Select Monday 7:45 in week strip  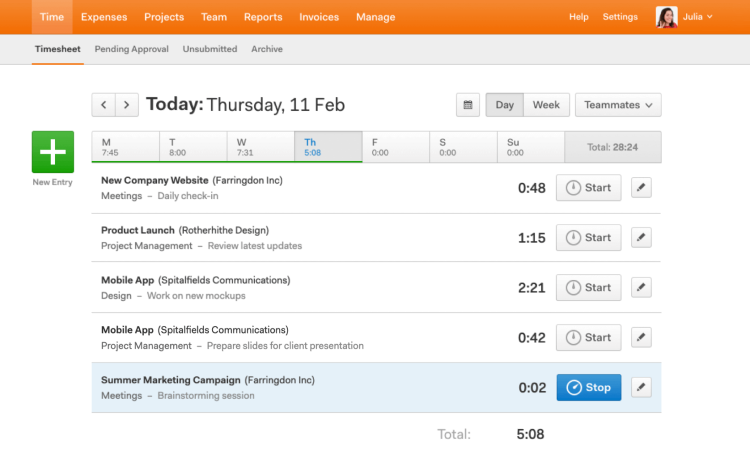pyautogui.click(x=125, y=147)
